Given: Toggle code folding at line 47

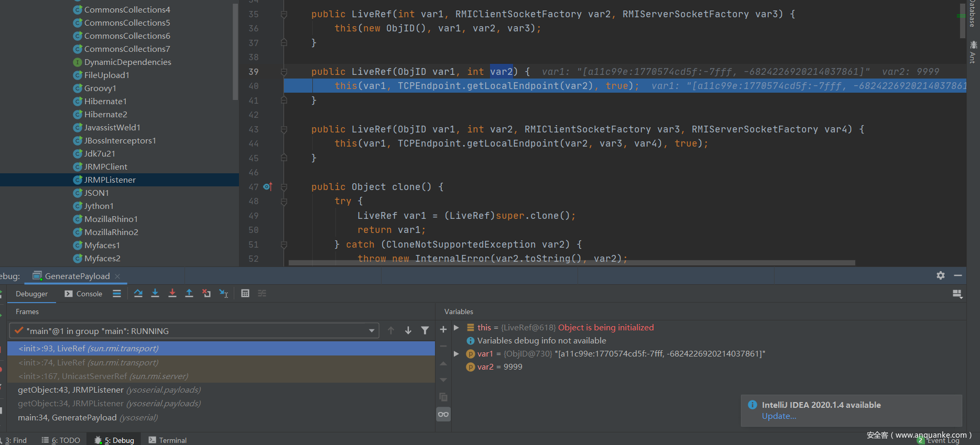Looking at the screenshot, I should point(284,187).
